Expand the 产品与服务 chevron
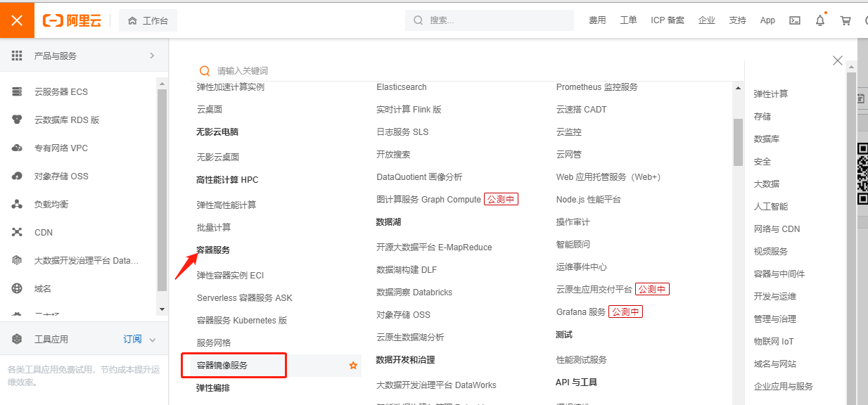The height and width of the screenshot is (405, 868). pos(152,56)
